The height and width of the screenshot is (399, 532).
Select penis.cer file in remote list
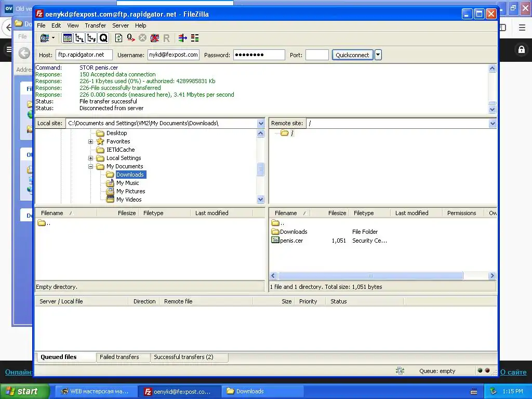(x=291, y=241)
